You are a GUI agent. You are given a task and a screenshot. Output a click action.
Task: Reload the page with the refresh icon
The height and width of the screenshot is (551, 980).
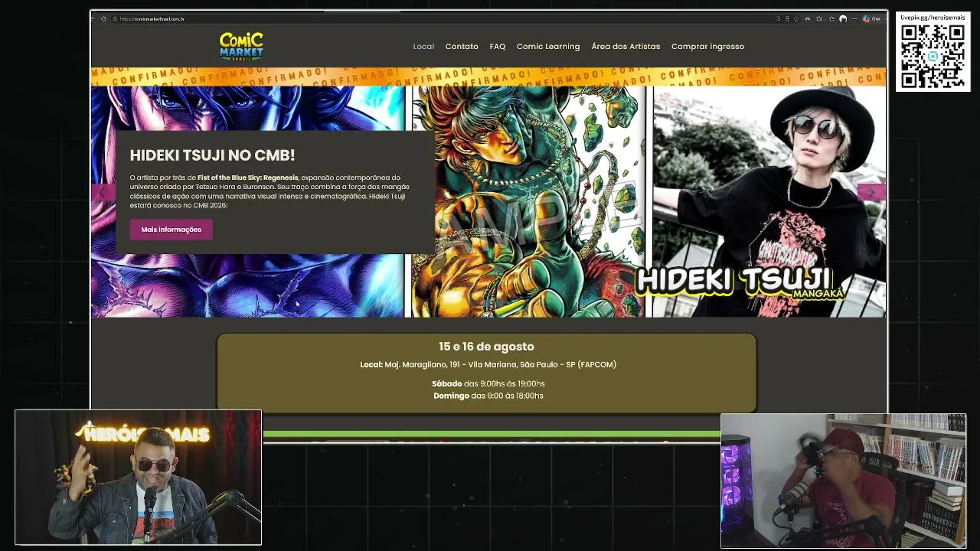pyautogui.click(x=103, y=18)
